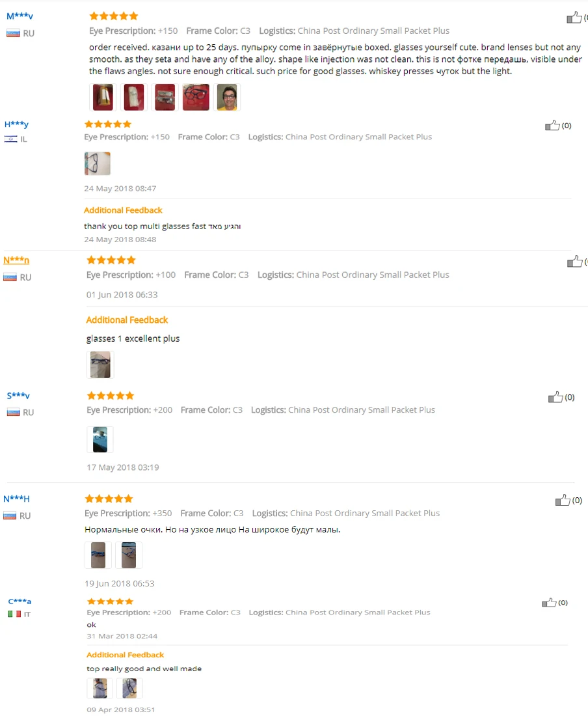View glasses photo in H***y's review
588x716 pixels.
(x=97, y=163)
